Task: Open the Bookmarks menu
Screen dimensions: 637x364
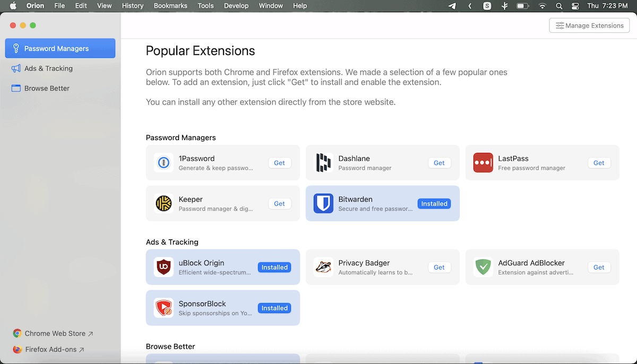Action: pos(170,6)
